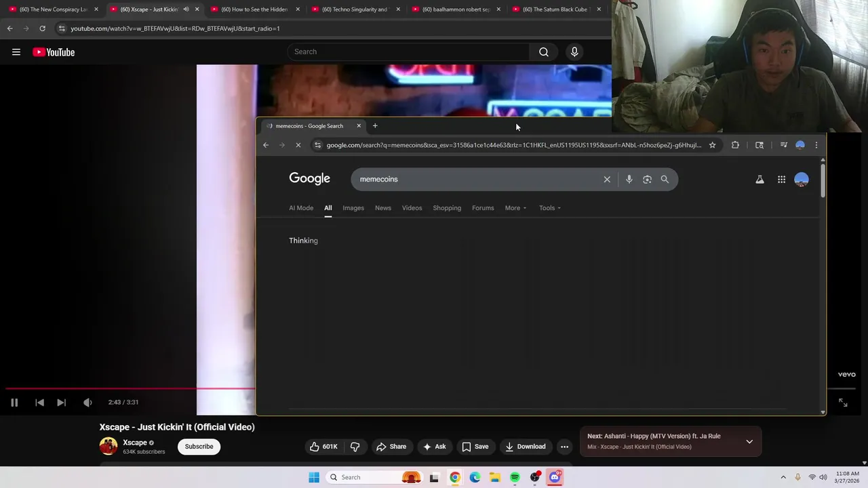The image size is (868, 488).
Task: Go back in the YouTube browser window
Action: (x=9, y=28)
